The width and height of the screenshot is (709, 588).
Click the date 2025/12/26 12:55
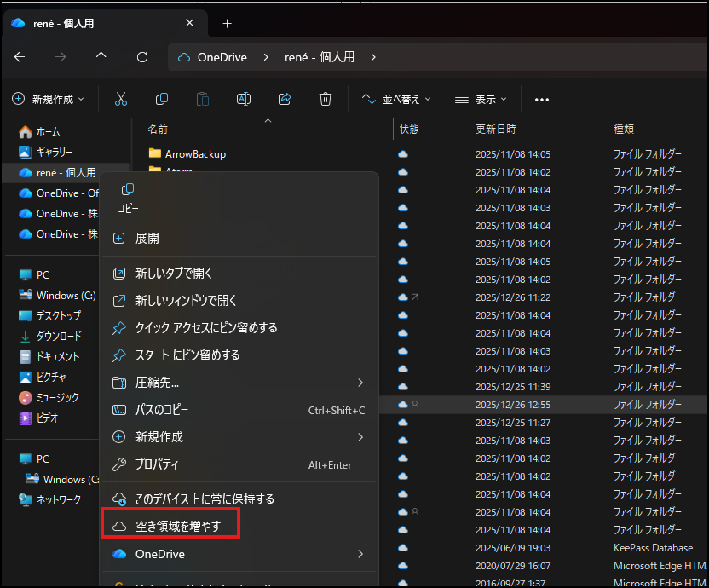[x=513, y=405]
